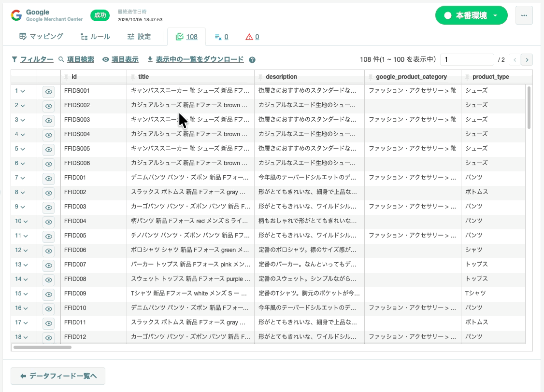Toggle eye icon for FFID002 row
Screen dimensions: 544x392
click(49, 193)
